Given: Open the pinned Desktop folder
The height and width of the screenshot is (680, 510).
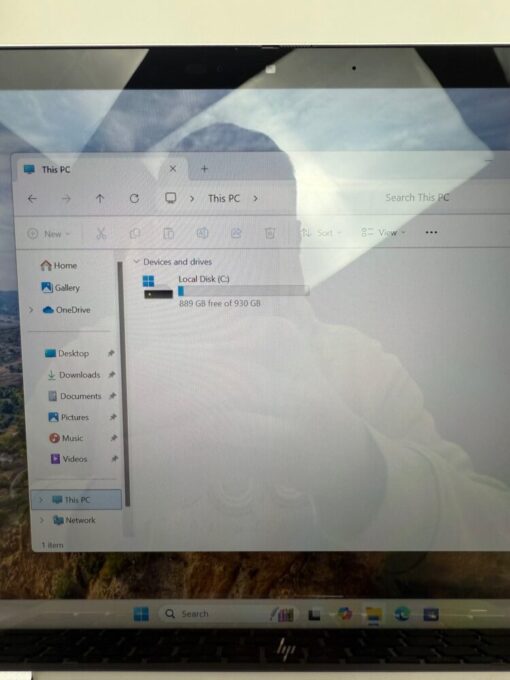Looking at the screenshot, I should tap(67, 353).
